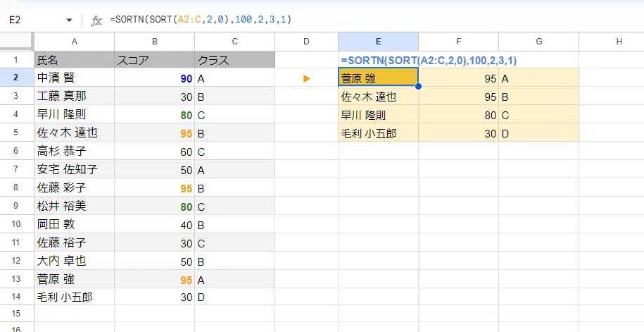Open the Name Box dropdown arrow

coord(68,20)
